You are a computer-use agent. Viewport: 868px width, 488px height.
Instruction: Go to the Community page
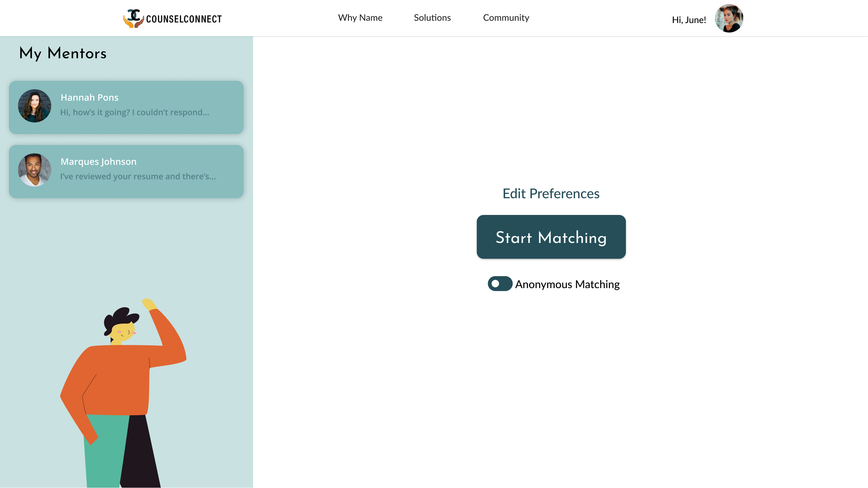click(x=506, y=17)
